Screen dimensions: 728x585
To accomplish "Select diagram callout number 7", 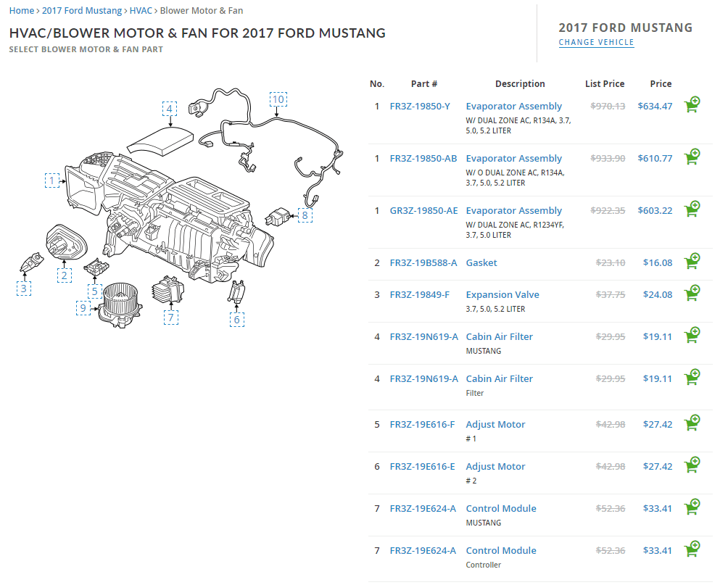I will 171,318.
